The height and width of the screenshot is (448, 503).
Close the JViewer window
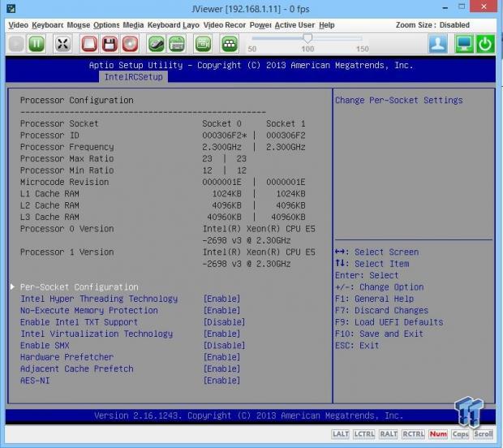[484, 6]
